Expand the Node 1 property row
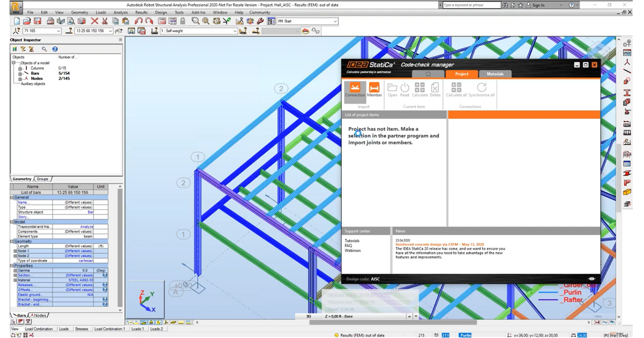Screen dimensions: 644x338 (15, 251)
